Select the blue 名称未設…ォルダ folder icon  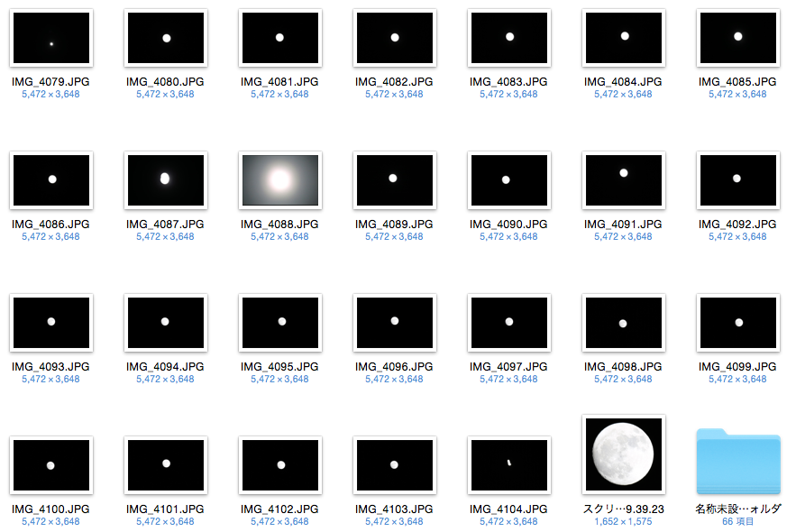point(738,462)
